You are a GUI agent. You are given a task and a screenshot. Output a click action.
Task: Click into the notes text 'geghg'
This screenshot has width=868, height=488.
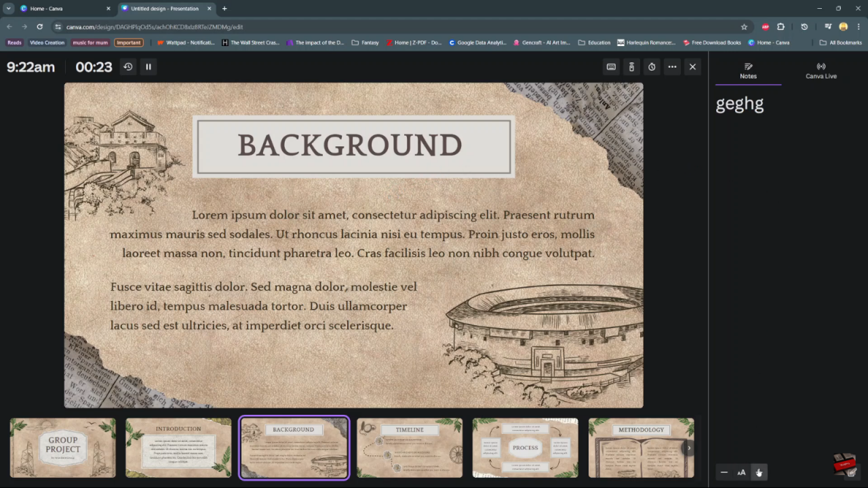[x=740, y=104]
